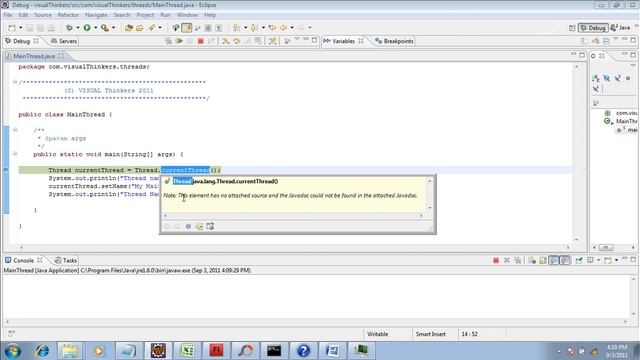The width and height of the screenshot is (640, 360).
Task: Click Show in Javadoc View @ icon
Action: point(188,226)
